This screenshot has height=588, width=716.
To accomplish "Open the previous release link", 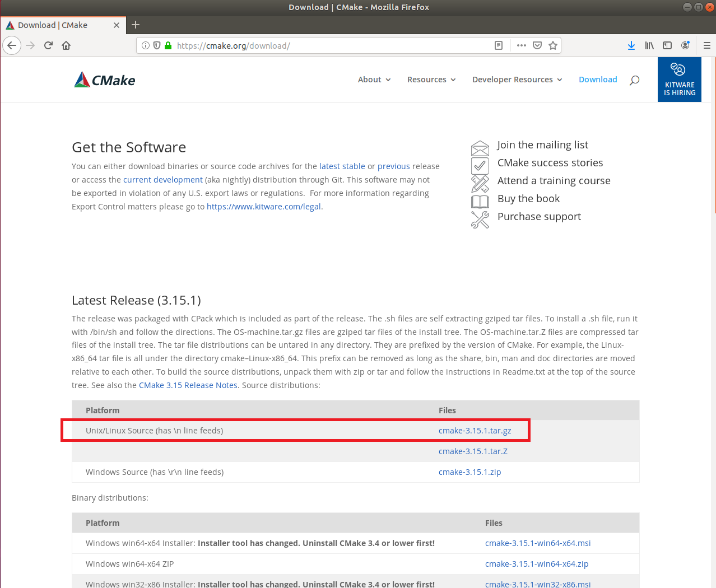I will 394,166.
